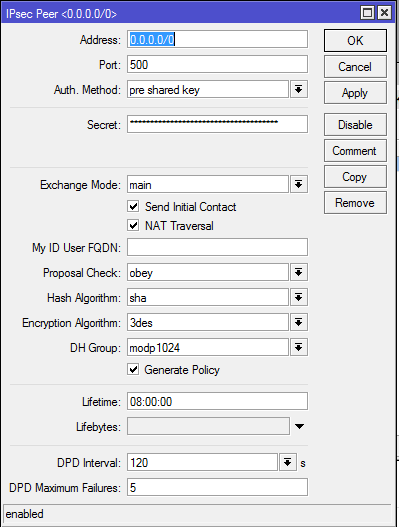Toggle Generate Policy checkbox
The image size is (399, 527).
point(133,369)
